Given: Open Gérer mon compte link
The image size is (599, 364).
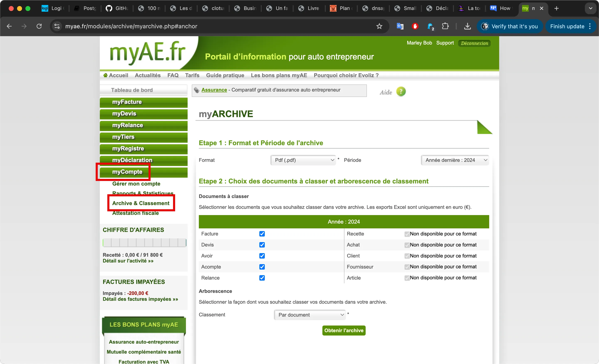Looking at the screenshot, I should (x=136, y=184).
